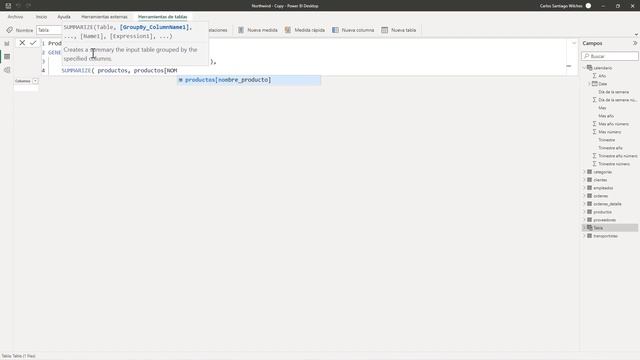Collapse the ribbon using the small chevron
The width and height of the screenshot is (640, 360).
point(636,35)
